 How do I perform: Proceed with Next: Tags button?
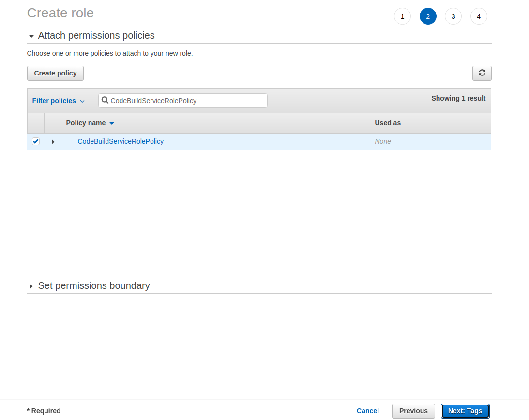click(465, 411)
